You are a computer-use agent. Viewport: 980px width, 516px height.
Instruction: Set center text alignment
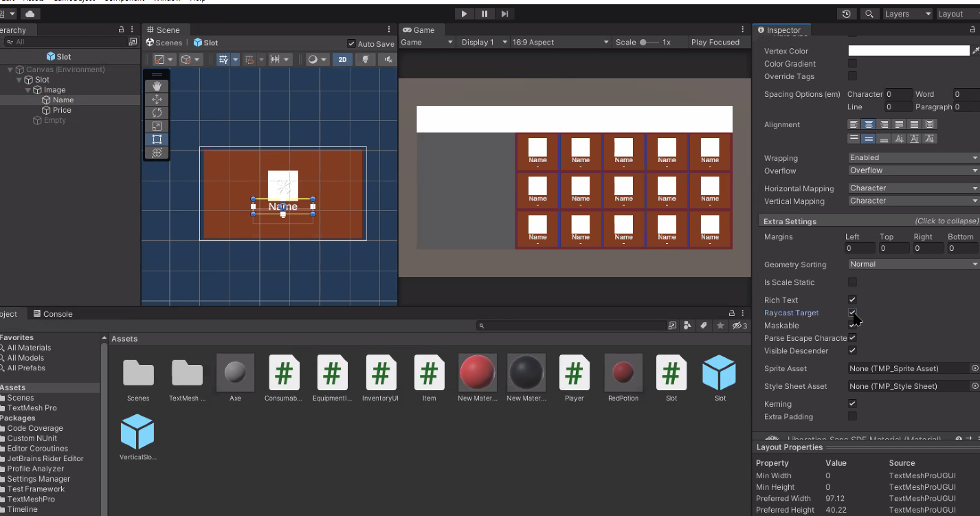click(x=869, y=124)
